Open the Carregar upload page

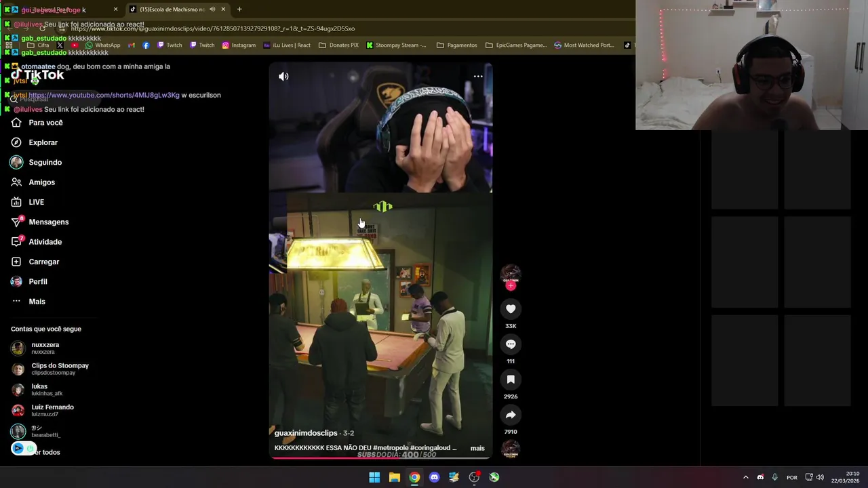point(35,262)
